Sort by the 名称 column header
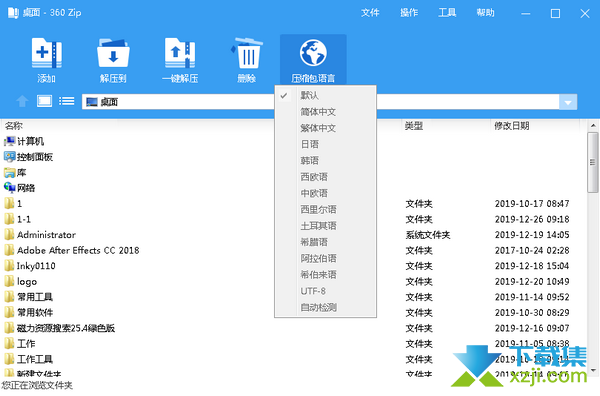 tap(14, 125)
